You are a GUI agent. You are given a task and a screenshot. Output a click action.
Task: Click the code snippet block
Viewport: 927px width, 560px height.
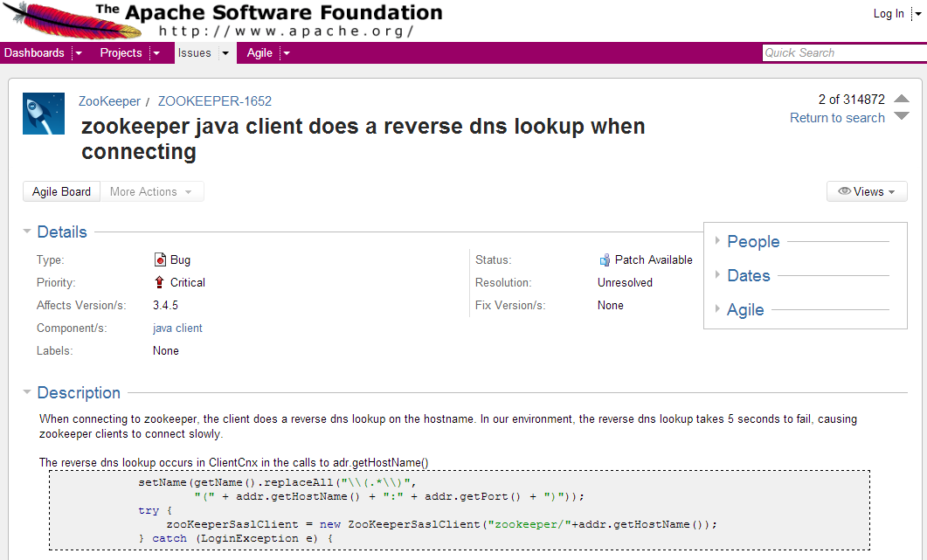[460, 510]
